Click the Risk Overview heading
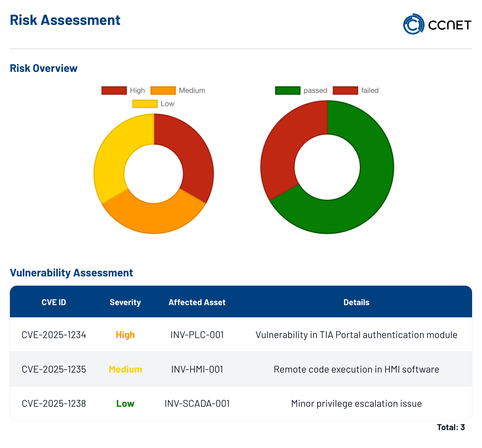Screen dimensions: 482x448 click(43, 68)
